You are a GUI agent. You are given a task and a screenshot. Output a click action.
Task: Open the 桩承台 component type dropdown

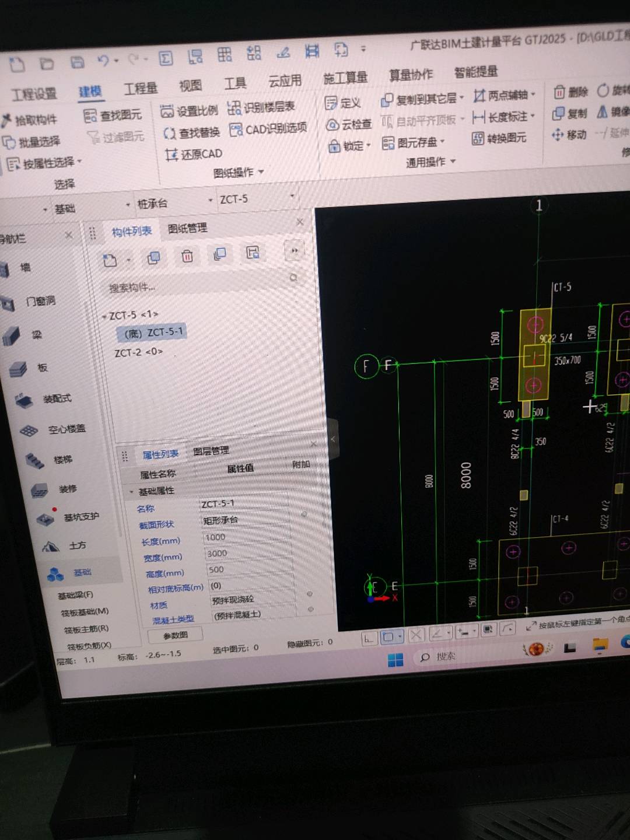[x=211, y=200]
